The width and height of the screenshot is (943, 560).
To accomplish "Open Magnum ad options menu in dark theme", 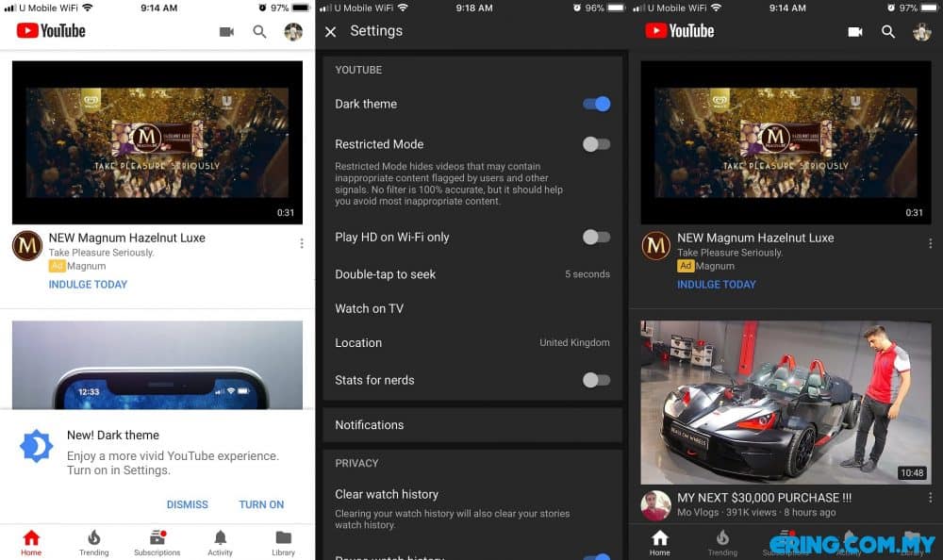I will coord(930,243).
